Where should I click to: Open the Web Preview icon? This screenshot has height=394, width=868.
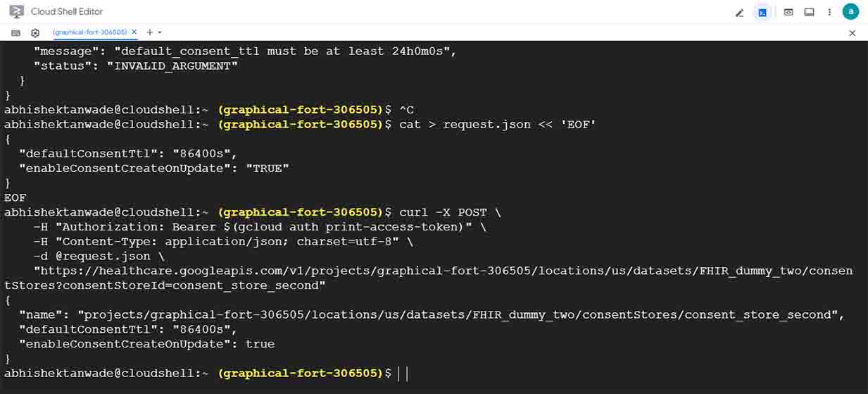[x=788, y=13]
